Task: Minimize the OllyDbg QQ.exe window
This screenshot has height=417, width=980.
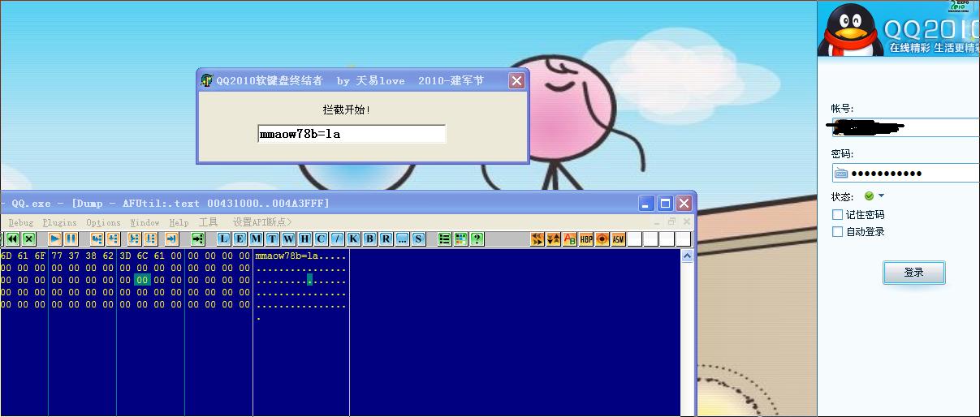Action: [646, 203]
